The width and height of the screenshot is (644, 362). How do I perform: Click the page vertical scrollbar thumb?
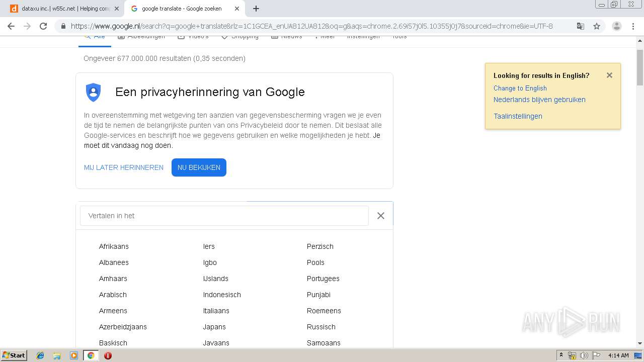tap(640, 67)
